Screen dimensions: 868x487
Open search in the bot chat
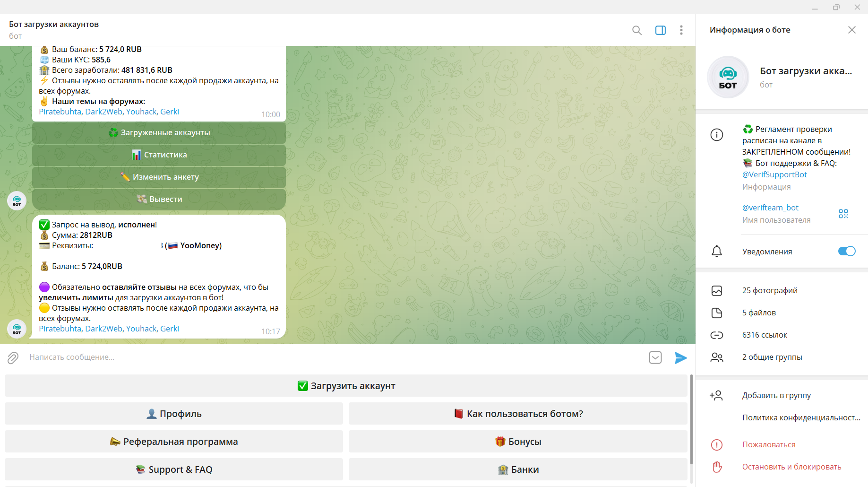click(636, 30)
